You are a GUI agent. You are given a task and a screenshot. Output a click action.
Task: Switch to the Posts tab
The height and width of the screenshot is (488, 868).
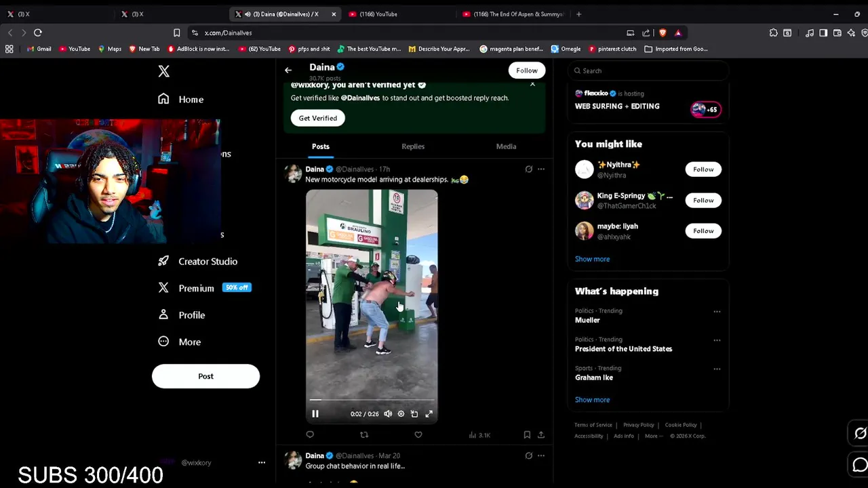[x=321, y=146]
